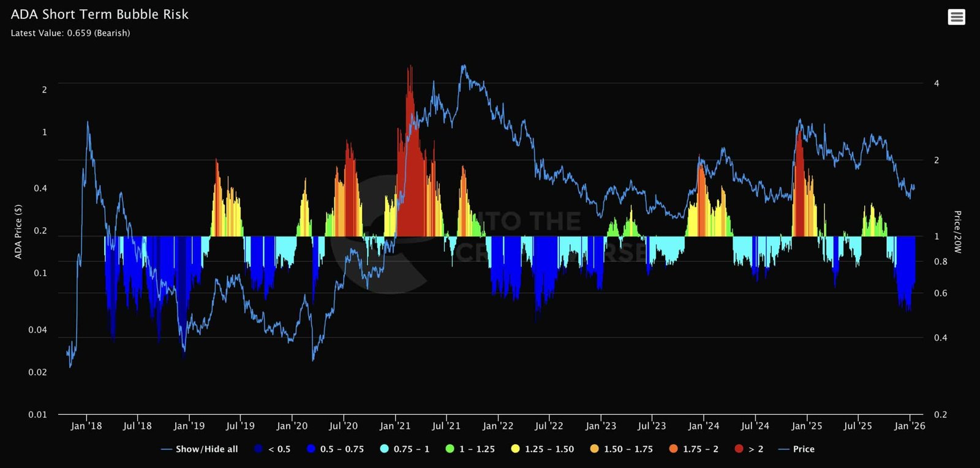Screen dimensions: 980x468
Task: Click the 'Latest Value: 0.659 (Bearish)' subtitle
Action: [x=70, y=33]
